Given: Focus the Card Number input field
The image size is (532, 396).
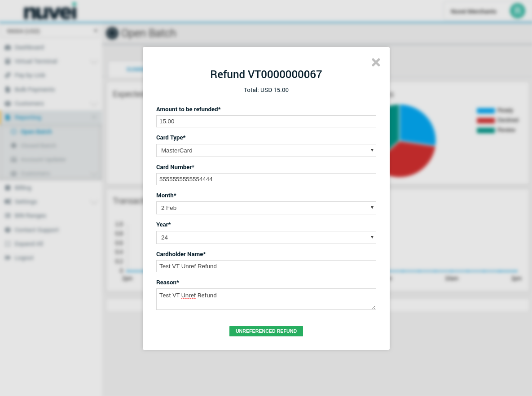Looking at the screenshot, I should click(x=266, y=179).
